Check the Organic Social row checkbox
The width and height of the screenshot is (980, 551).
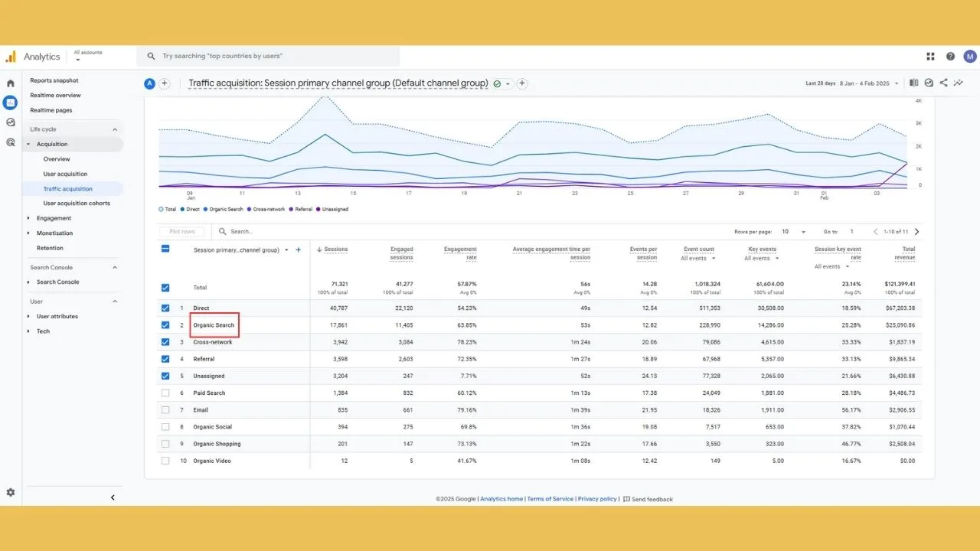[165, 427]
